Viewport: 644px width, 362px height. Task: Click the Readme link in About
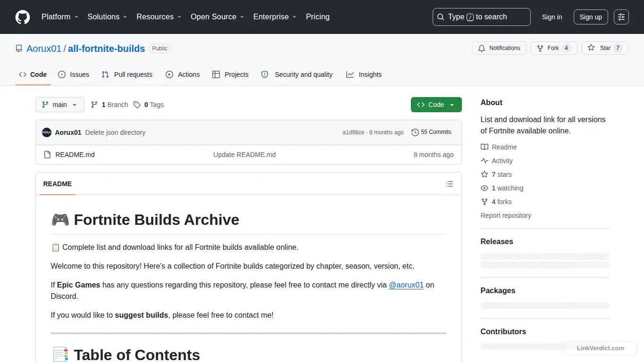click(x=499, y=147)
